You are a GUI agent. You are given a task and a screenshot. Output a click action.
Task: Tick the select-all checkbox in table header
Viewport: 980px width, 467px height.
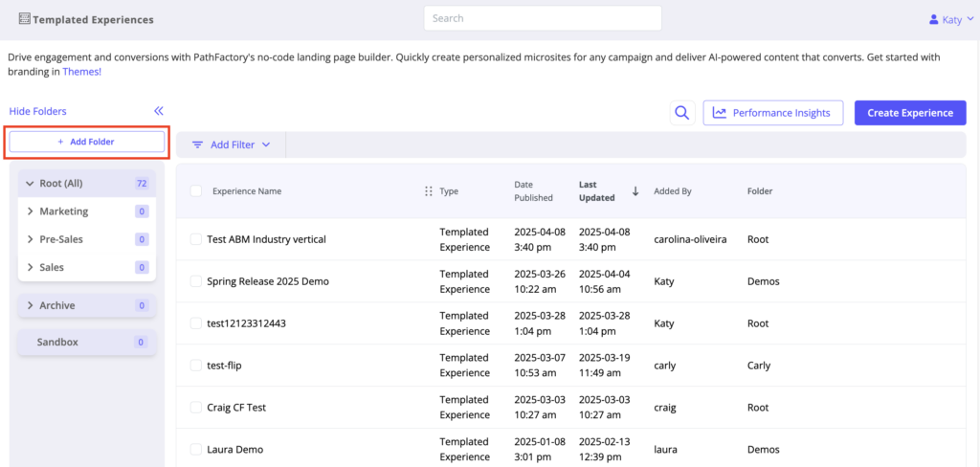click(x=196, y=191)
